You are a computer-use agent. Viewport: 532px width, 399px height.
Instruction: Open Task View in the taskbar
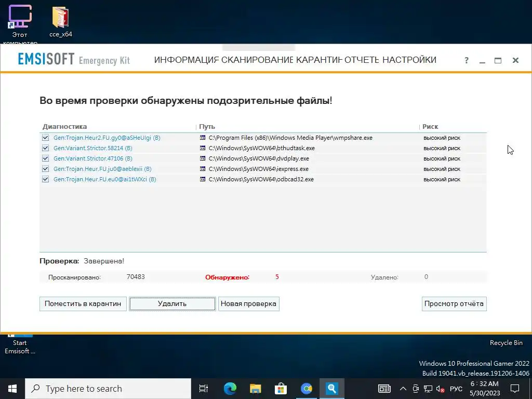[204, 389]
